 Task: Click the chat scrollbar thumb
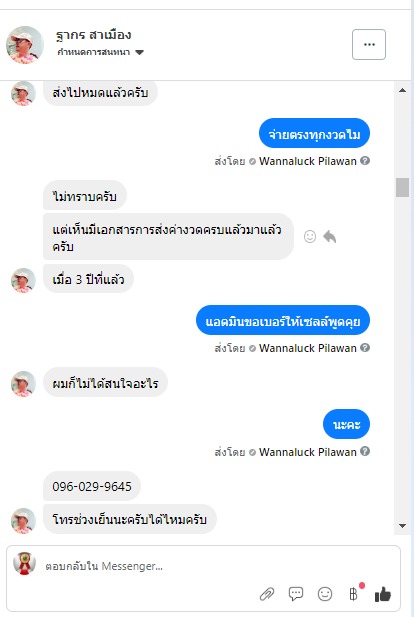(402, 187)
